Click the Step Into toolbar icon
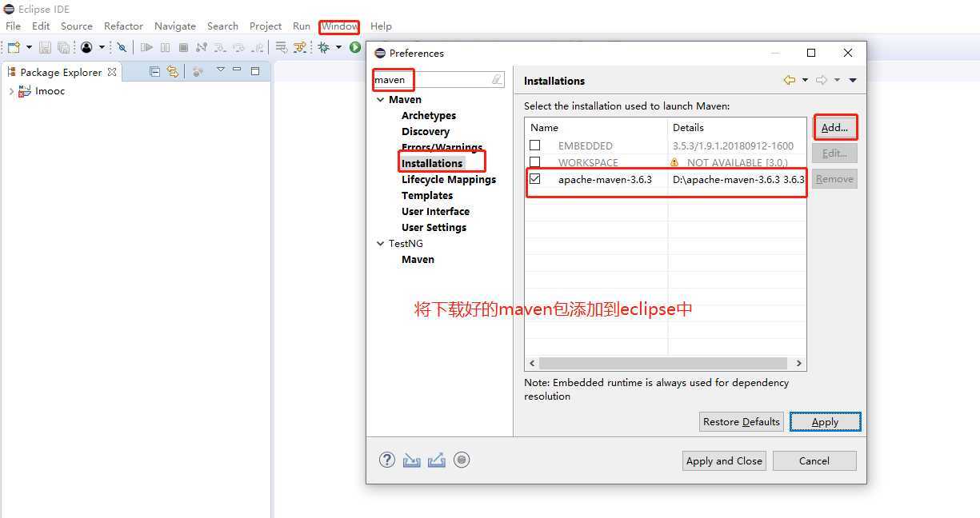This screenshot has width=980, height=518. tap(220, 48)
